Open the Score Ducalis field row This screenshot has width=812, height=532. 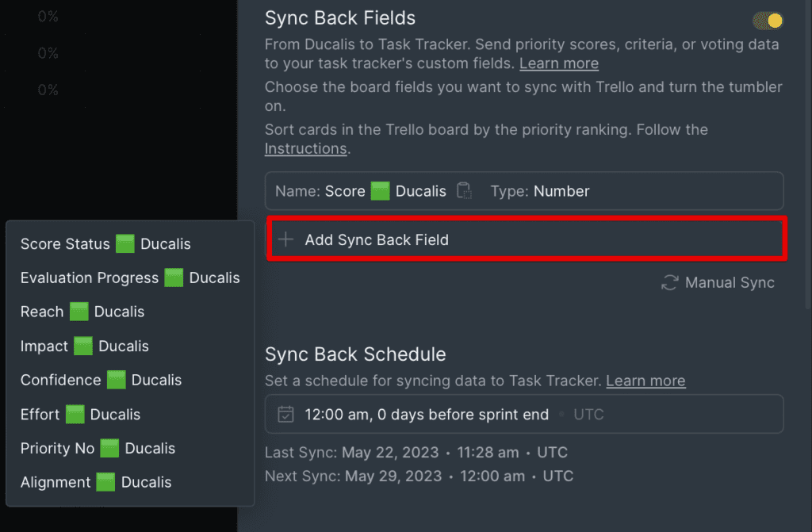tap(524, 190)
